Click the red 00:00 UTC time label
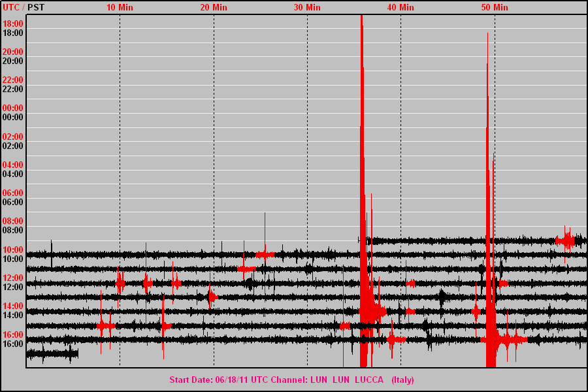Screen dimensions: 588x392 coord(13,108)
